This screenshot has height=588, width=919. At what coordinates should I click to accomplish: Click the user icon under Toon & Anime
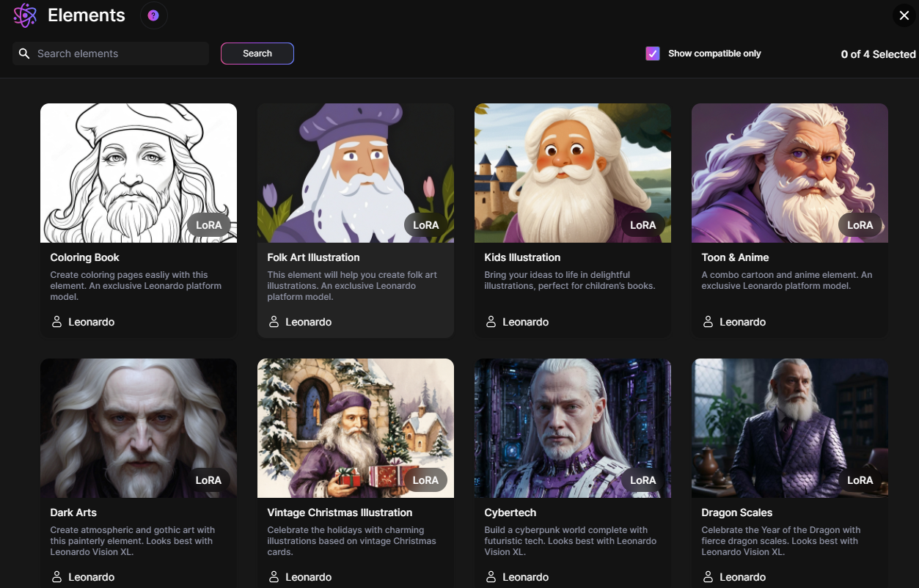click(x=708, y=322)
